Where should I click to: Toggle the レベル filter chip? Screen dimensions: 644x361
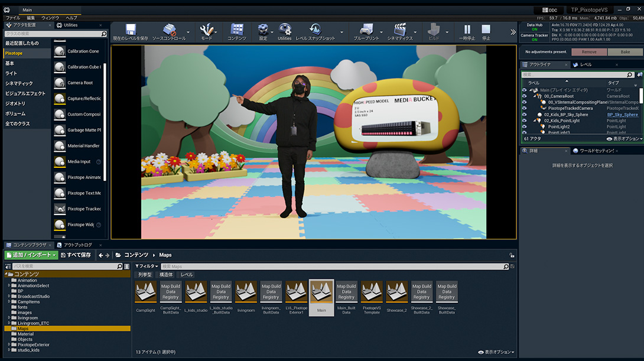[x=187, y=275]
